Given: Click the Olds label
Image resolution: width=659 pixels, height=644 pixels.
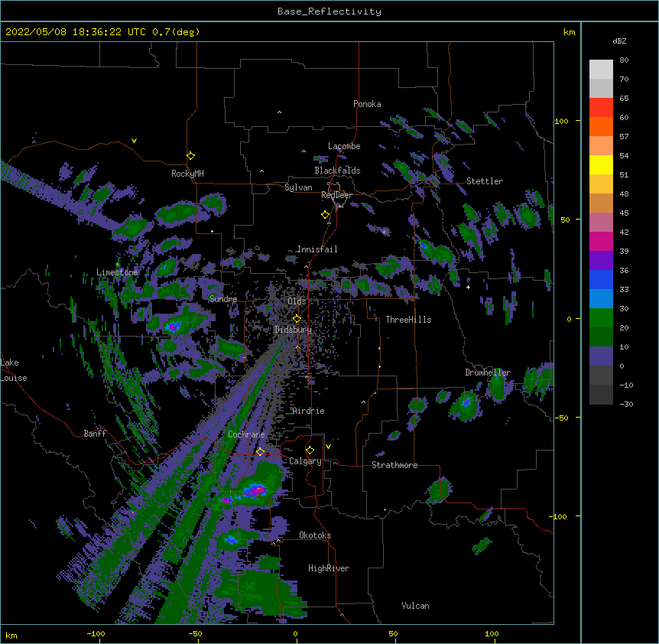Looking at the screenshot, I should pyautogui.click(x=297, y=301).
